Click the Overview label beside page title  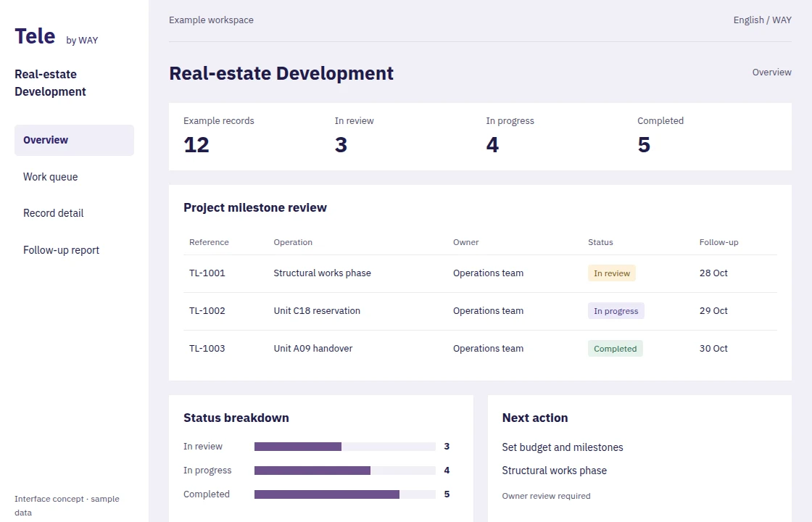coord(771,72)
